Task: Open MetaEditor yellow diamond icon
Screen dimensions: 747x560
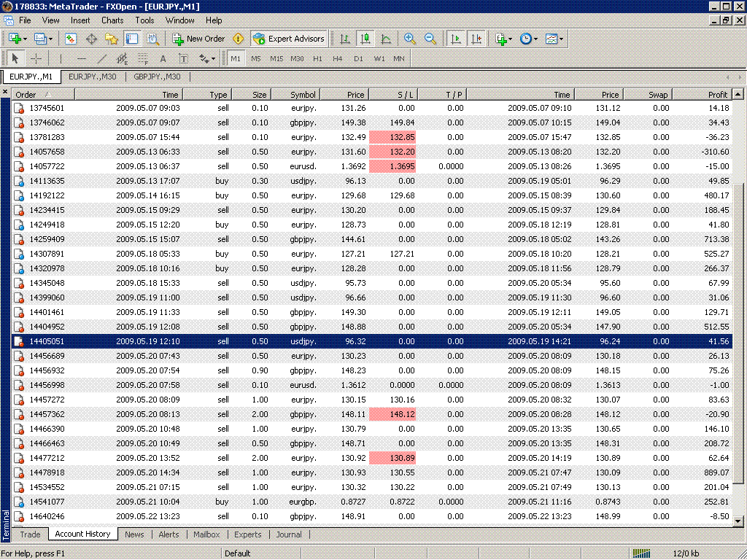Action: 239,39
